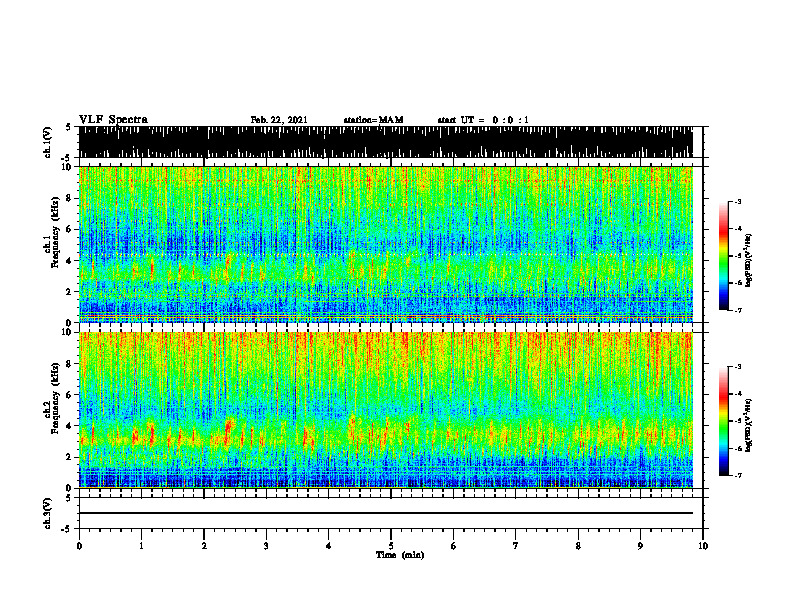792x612 pixels.
Task: Click the ch.1 frequency axis '10' tick label
Action: (x=68, y=167)
